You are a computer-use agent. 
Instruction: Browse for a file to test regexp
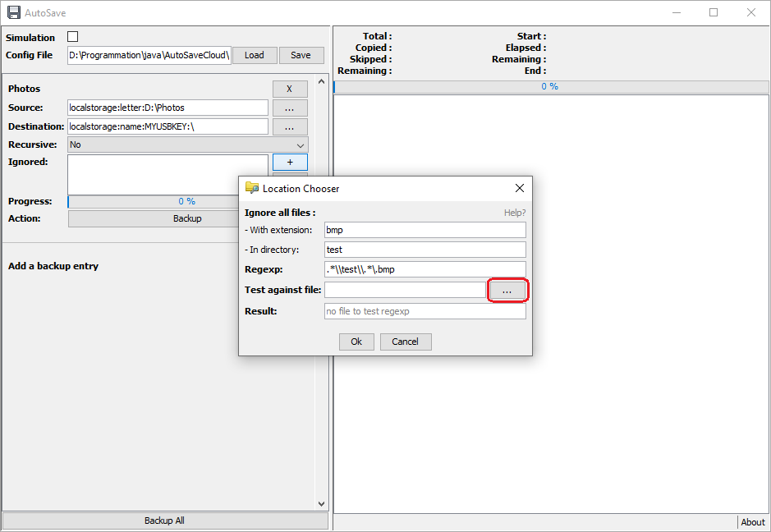(x=507, y=291)
